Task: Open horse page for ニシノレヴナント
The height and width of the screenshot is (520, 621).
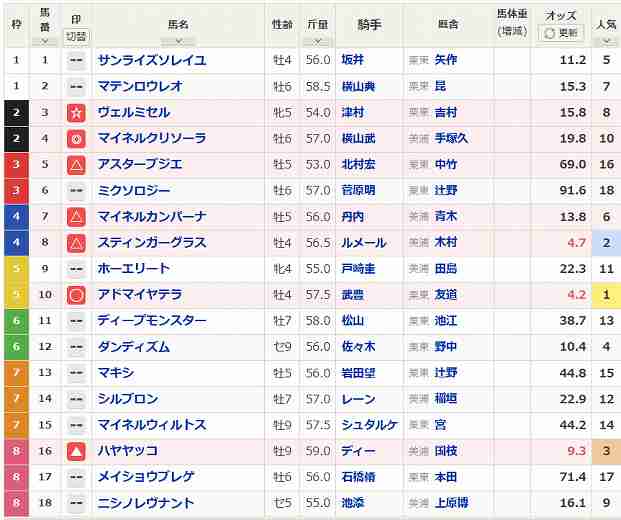Action: click(146, 503)
